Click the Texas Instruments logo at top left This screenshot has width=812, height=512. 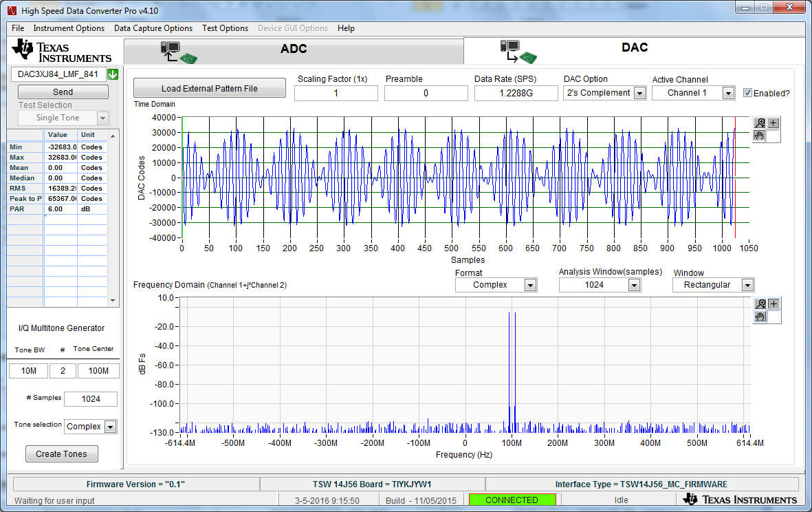tap(61, 51)
